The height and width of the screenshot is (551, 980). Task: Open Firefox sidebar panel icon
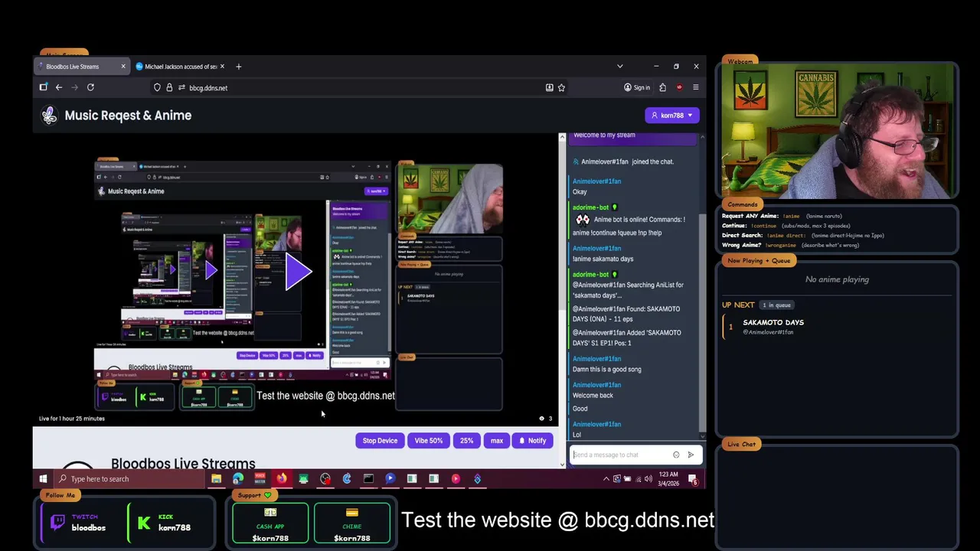coord(44,87)
